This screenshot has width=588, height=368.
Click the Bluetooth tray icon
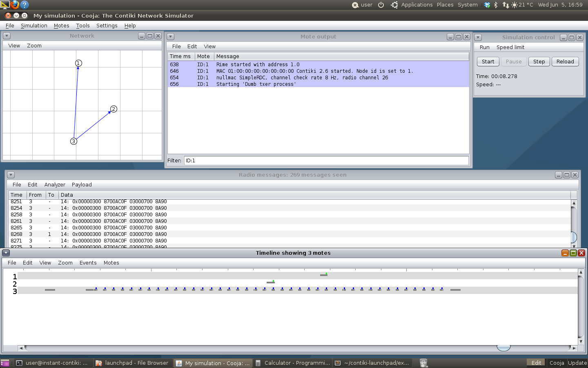(x=496, y=5)
